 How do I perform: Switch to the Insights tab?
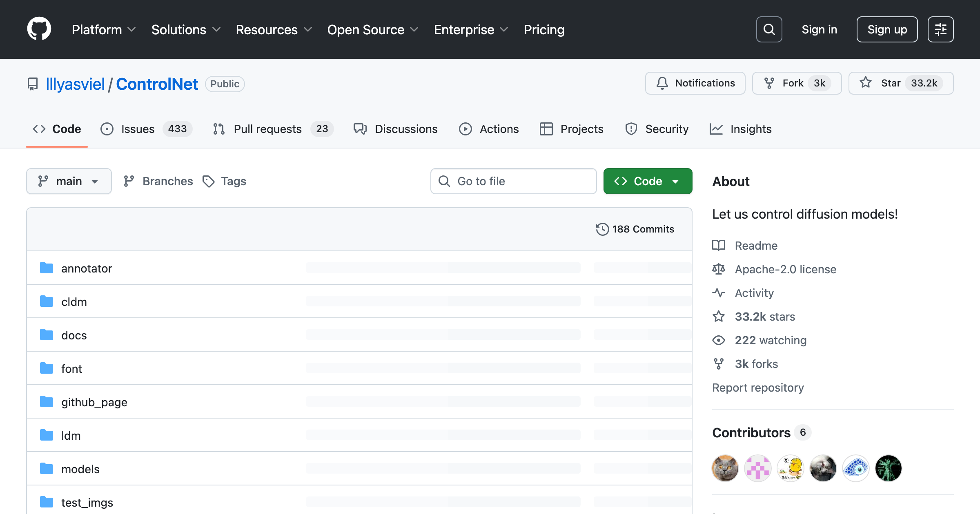click(741, 129)
